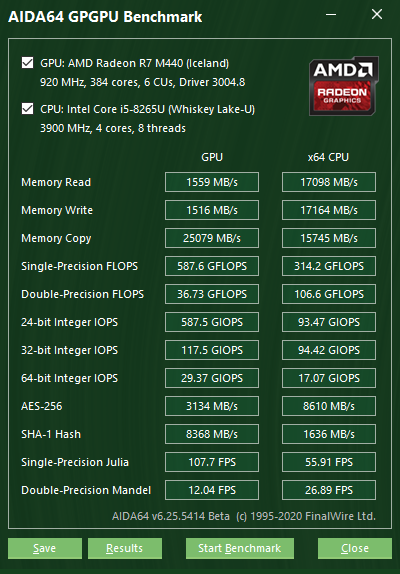The height and width of the screenshot is (574, 400).
Task: Click CPU Double-Precision Mandel 26.89 FPS box
Action: (x=329, y=490)
